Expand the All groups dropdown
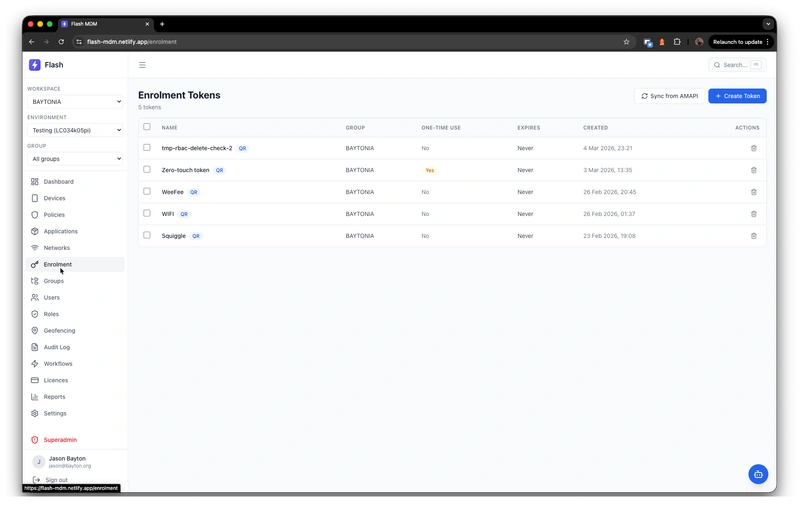 [x=75, y=159]
